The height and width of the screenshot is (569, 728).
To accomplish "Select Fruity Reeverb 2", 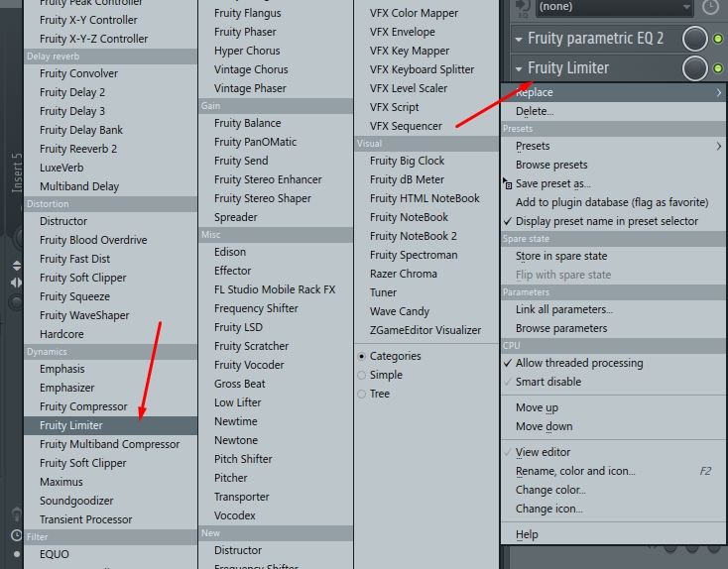I will pyautogui.click(x=110, y=149).
